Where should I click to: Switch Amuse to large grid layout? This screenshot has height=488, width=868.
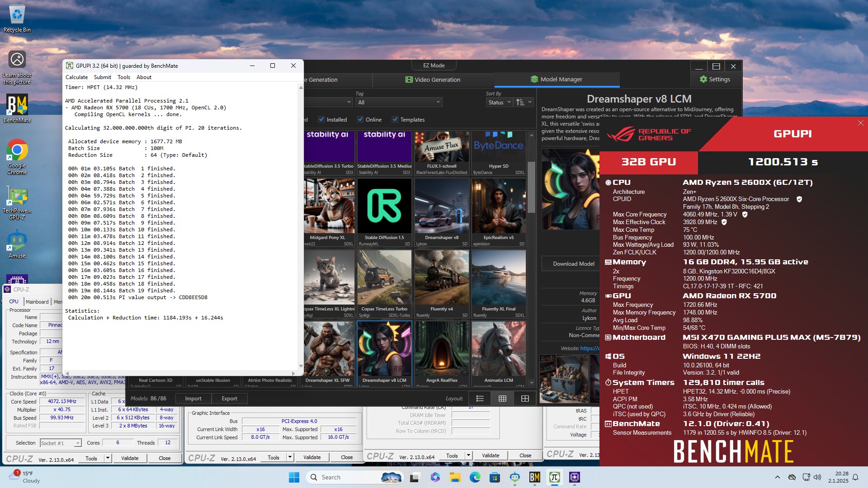525,399
